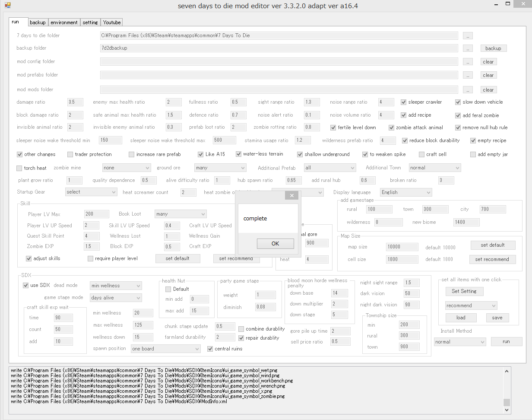Click map size input field
The width and height of the screenshot is (532, 420).
pos(402,247)
